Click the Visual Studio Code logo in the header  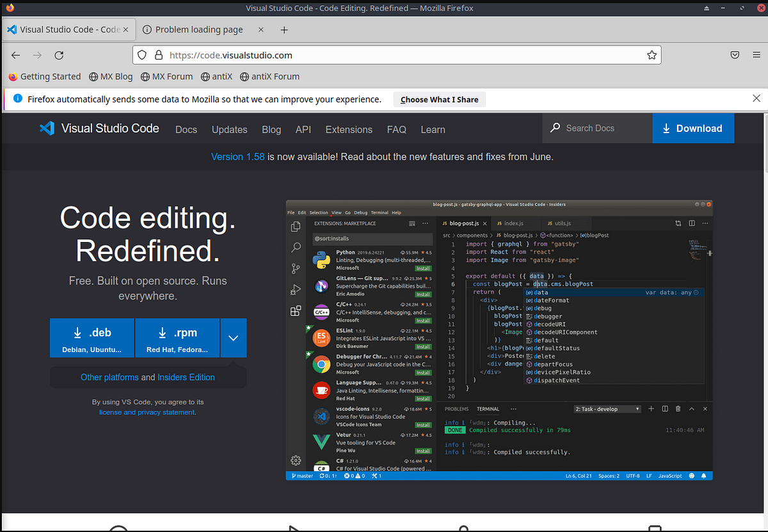(x=47, y=128)
